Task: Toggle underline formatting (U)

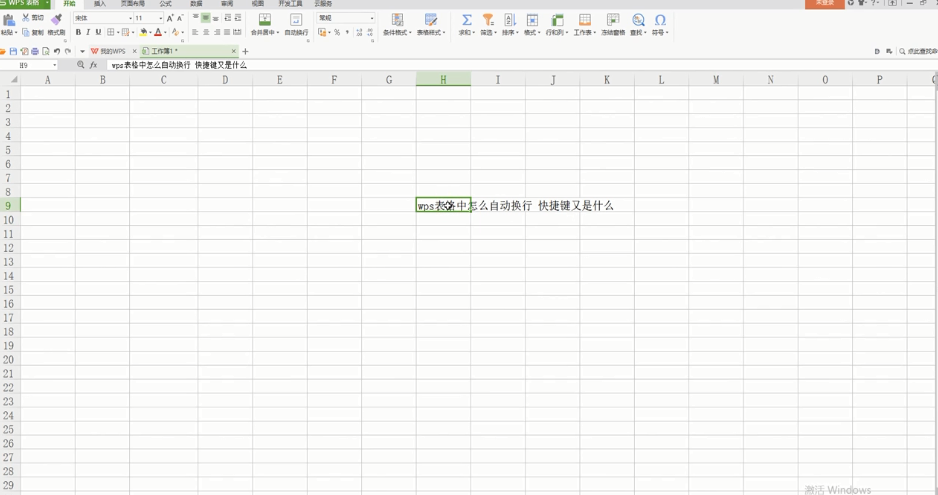Action: (x=98, y=32)
